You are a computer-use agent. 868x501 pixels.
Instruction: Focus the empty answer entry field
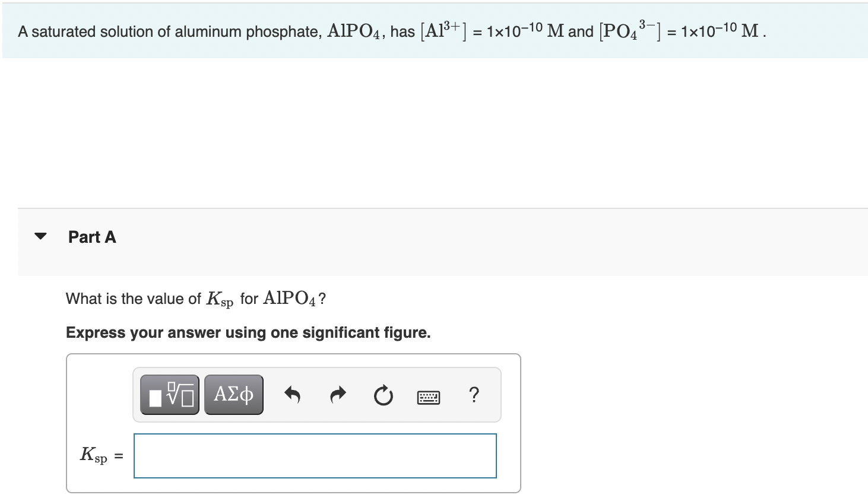coord(315,455)
